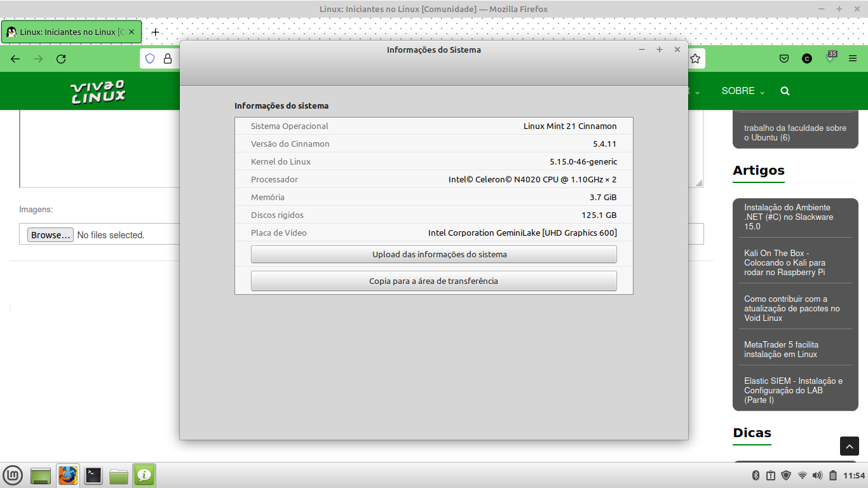Click Upload das informações do sistema
This screenshot has width=868, height=488.
tap(434, 254)
